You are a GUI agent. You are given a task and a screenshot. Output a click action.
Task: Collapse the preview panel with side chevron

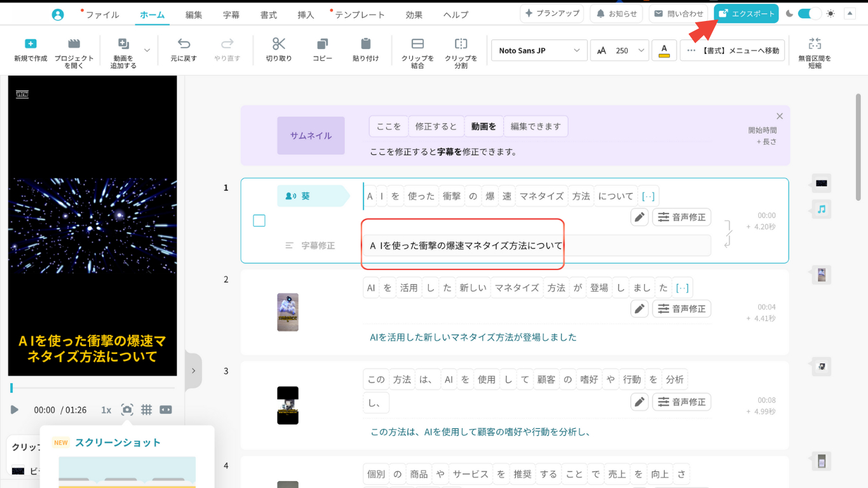pos(193,370)
